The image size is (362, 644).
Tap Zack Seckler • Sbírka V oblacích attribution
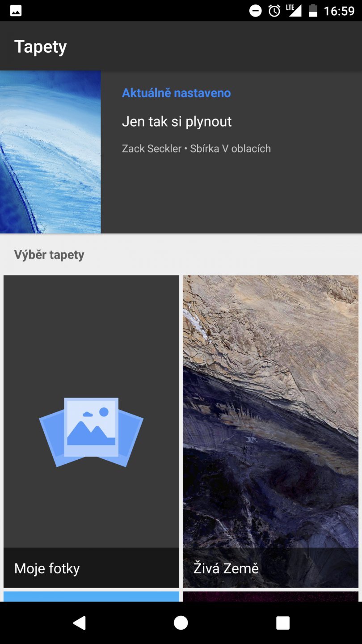[196, 148]
